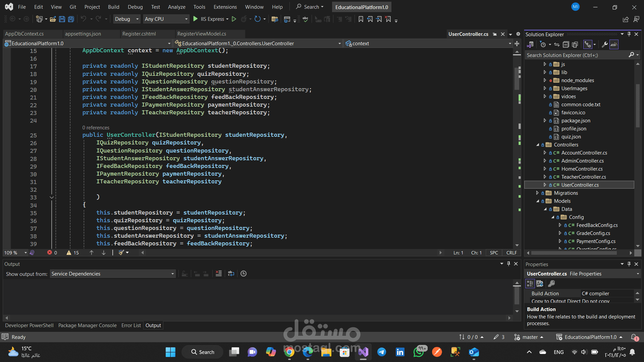Switch to the Error List tab
644x362 pixels.
click(131, 325)
